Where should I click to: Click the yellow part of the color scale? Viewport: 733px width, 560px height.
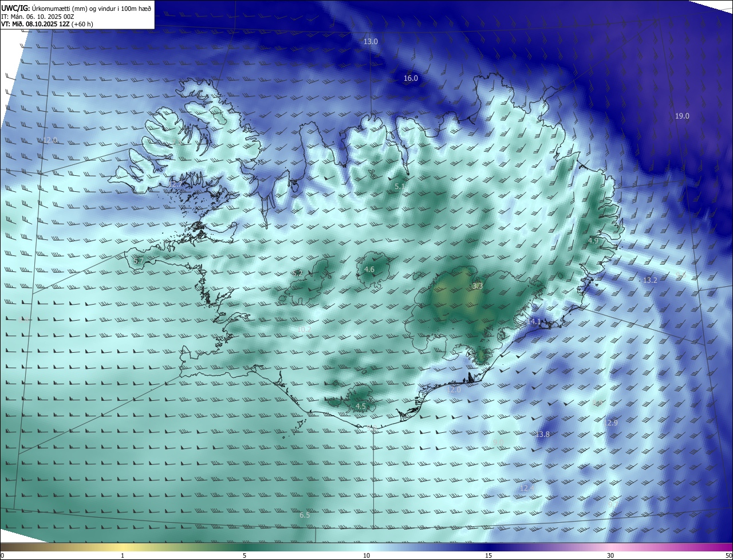tap(123, 547)
